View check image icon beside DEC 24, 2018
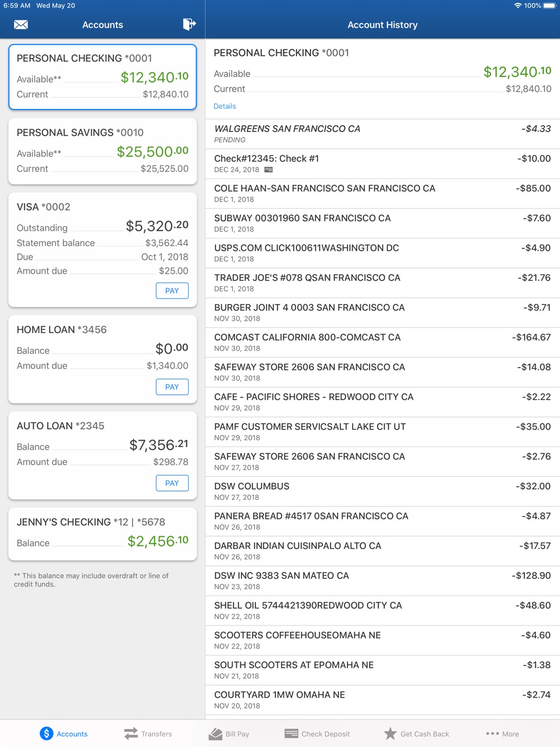This screenshot has height=747, width=560. coord(269,170)
